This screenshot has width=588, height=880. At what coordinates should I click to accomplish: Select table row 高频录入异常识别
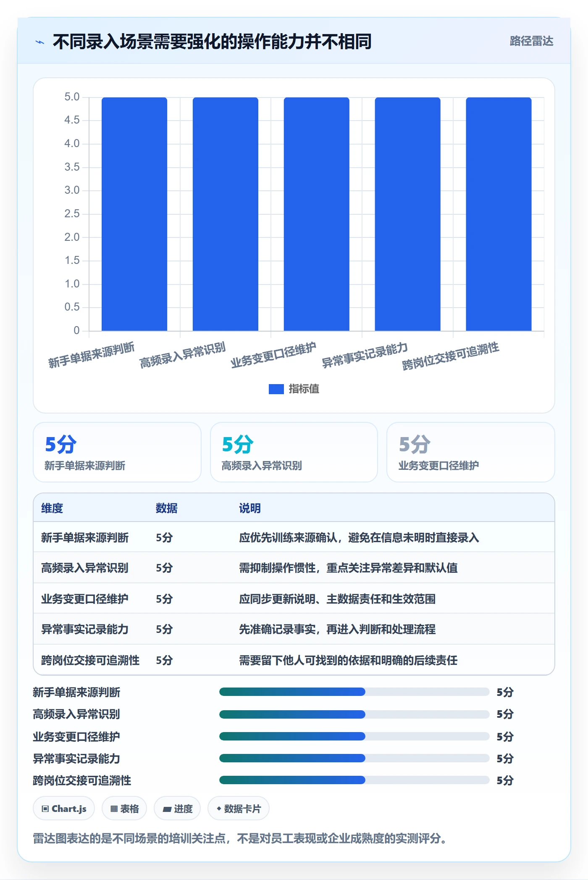pos(294,568)
